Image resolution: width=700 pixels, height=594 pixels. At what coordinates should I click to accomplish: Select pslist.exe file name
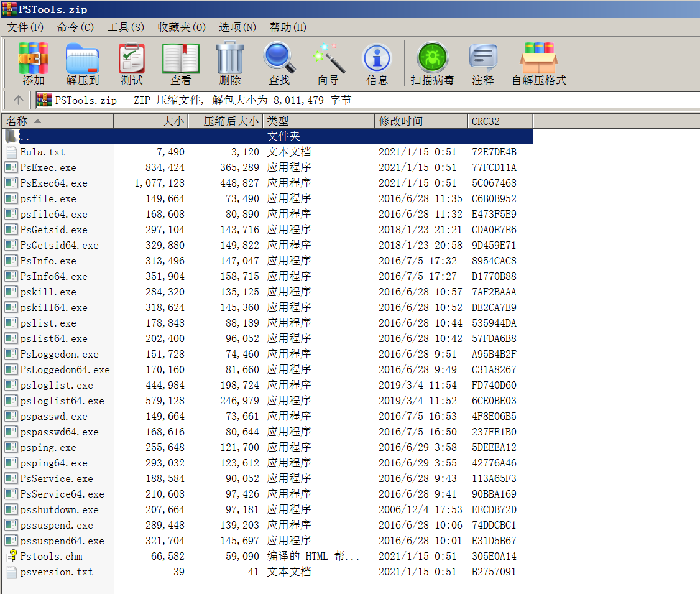coord(48,323)
